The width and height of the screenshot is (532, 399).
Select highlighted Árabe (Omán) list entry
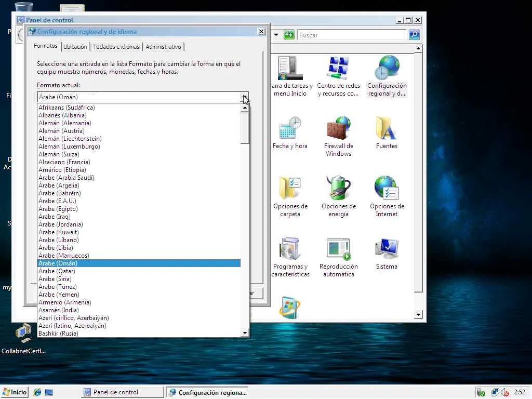click(139, 263)
